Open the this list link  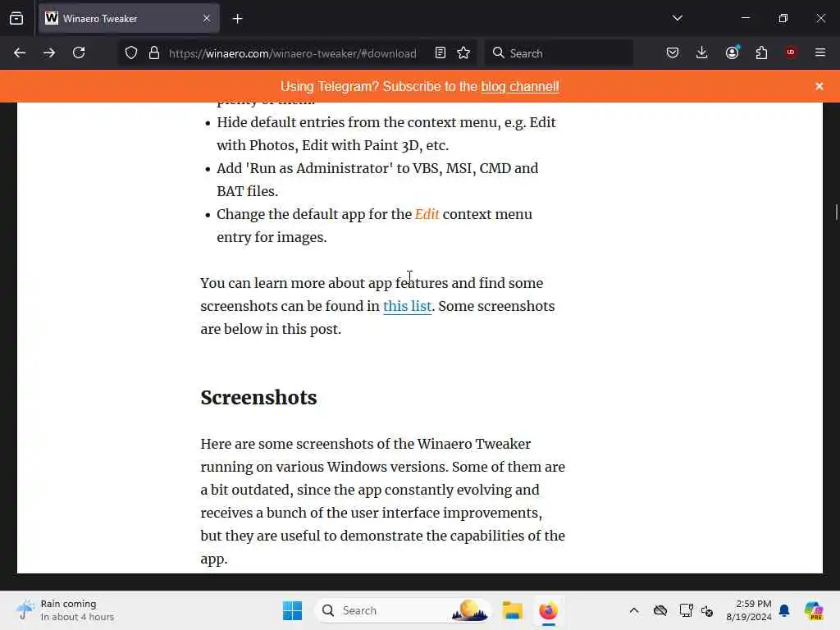407,306
